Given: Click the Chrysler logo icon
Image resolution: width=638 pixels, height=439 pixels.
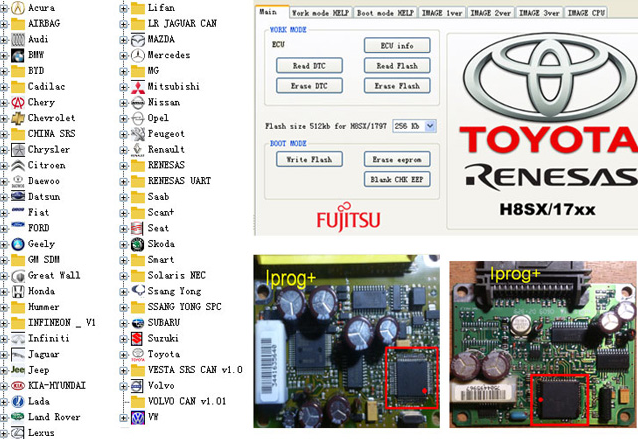Looking at the screenshot, I should click(x=17, y=150).
